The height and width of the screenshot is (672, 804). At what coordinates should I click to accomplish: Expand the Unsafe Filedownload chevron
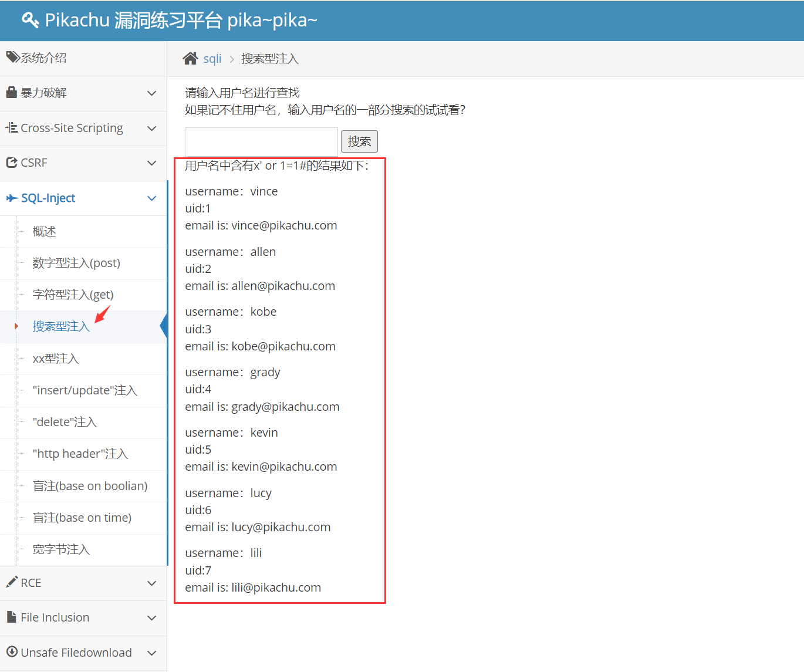[x=152, y=653]
